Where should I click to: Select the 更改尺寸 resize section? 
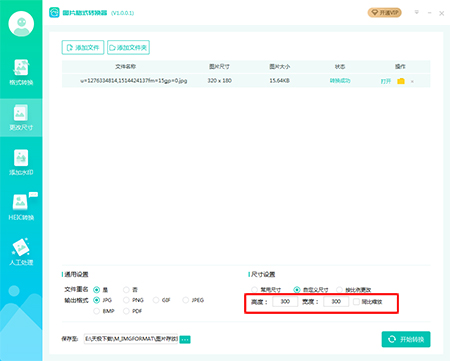(x=21, y=117)
